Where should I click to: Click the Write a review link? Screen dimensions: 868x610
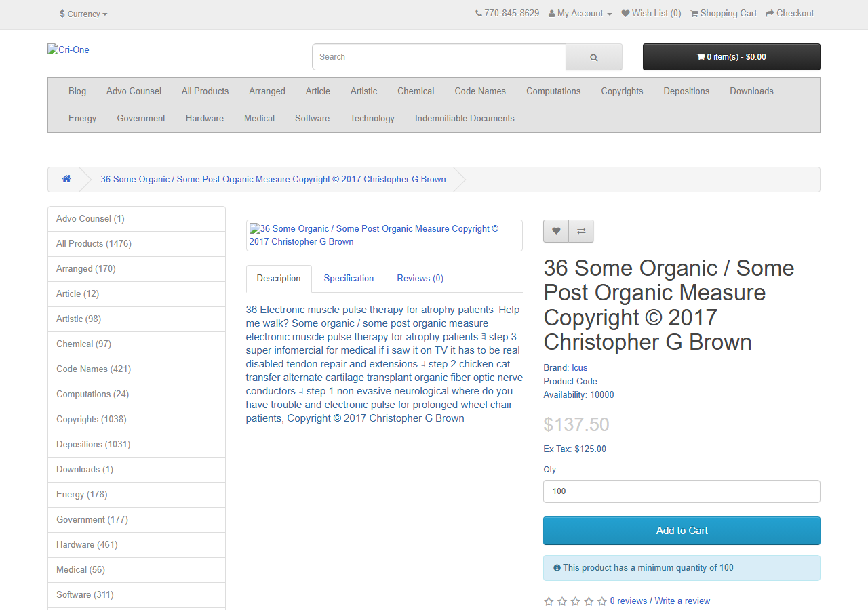[x=682, y=601]
